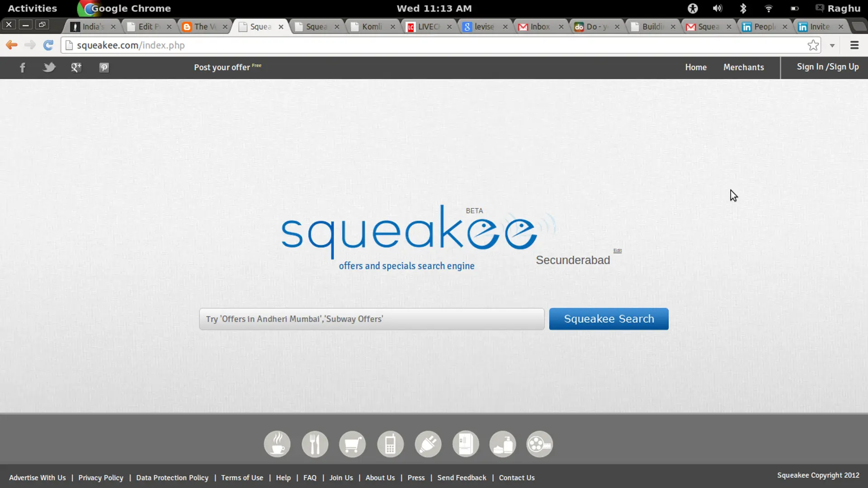Open the Join Us footer link
The height and width of the screenshot is (488, 868).
[x=341, y=478]
